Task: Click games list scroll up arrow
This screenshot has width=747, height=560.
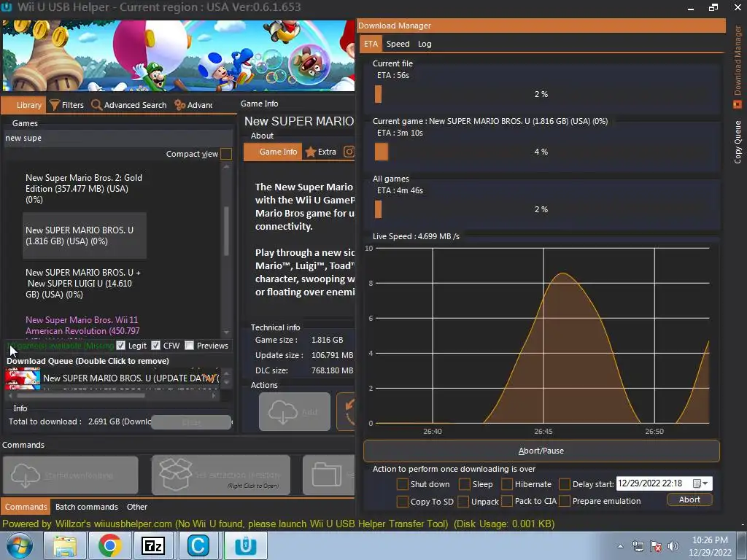Action: pos(226,167)
